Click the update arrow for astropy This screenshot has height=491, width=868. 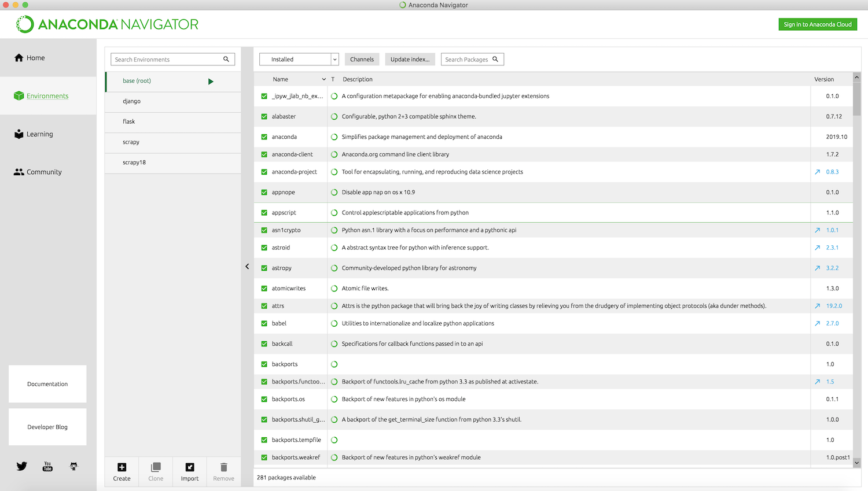817,268
